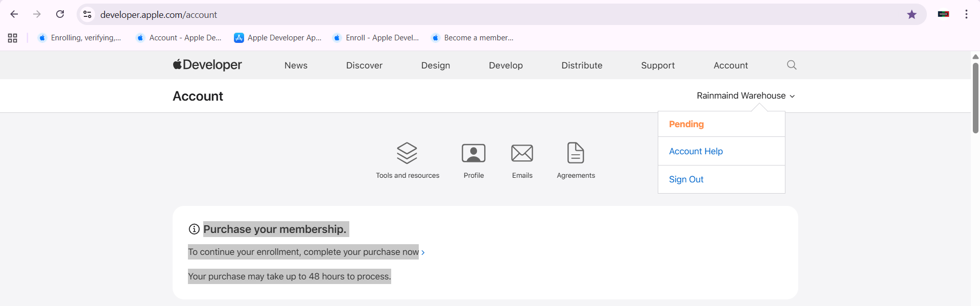This screenshot has height=306, width=980.
Task: Collapse the Rainmaind Warehouse account dropdown
Action: point(746,96)
